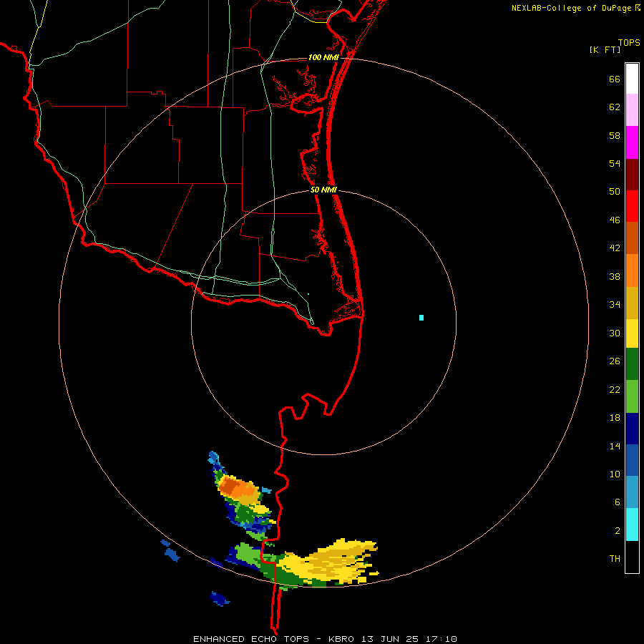Screen dimensions: 644x644
Task: Click the 54 value in the legend
Action: (615, 163)
